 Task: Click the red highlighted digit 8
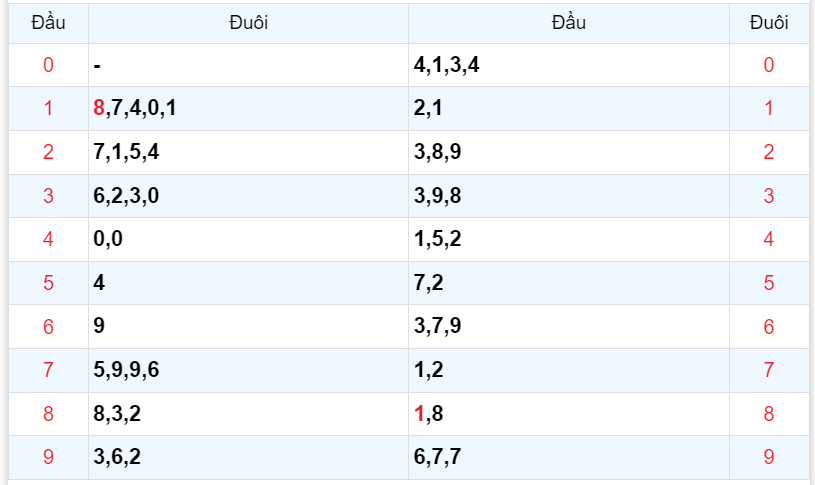pyautogui.click(x=99, y=109)
